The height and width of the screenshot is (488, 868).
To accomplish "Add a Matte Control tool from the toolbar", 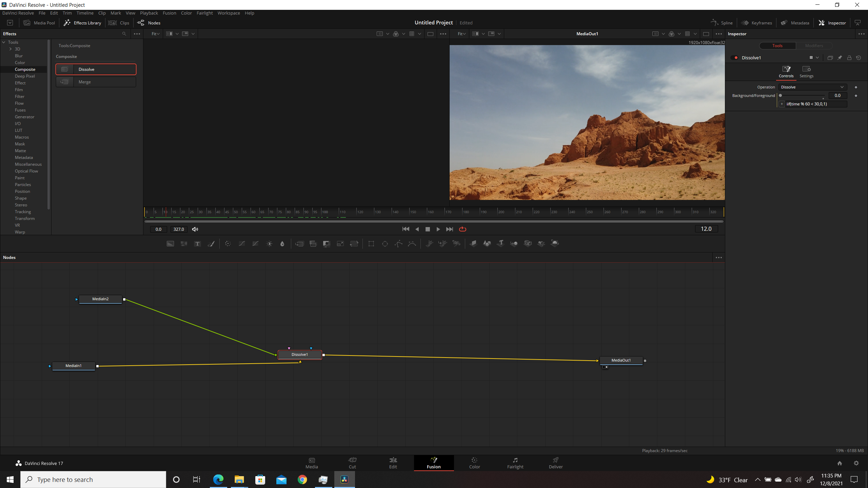I will coord(327,244).
